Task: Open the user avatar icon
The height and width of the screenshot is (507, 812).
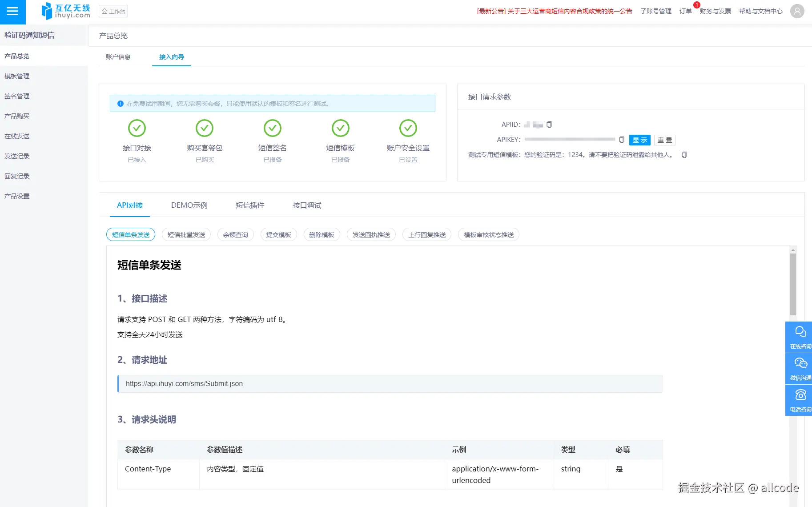Action: [797, 11]
